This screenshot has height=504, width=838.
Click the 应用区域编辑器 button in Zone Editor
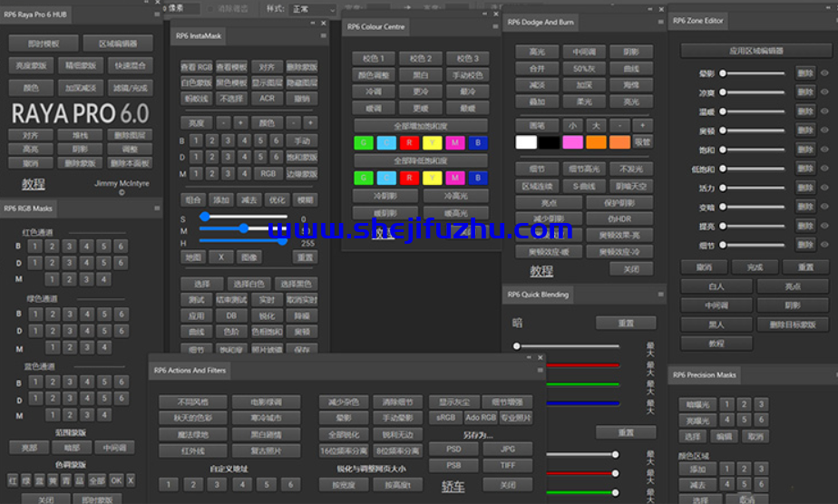(x=755, y=51)
